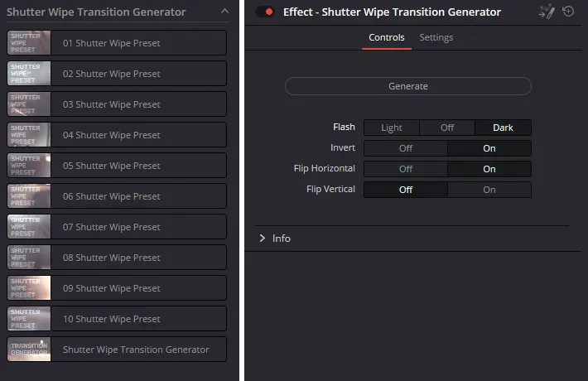588x381 pixels.
Task: Select 10 Shutter Wipe Preset text
Action: point(111,319)
